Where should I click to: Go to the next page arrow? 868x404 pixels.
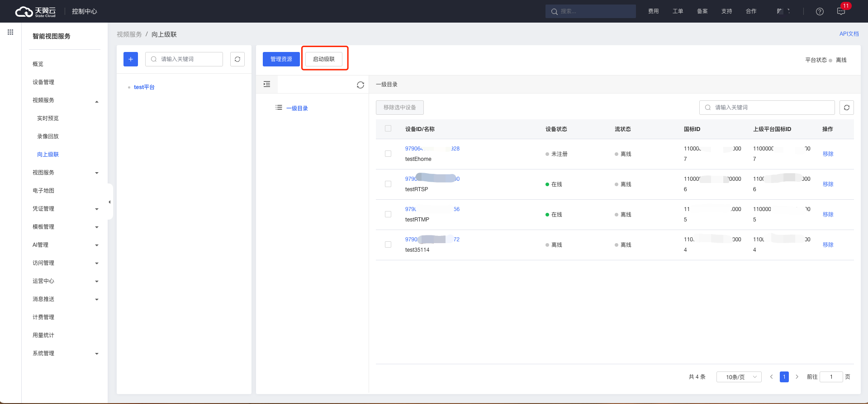click(x=797, y=377)
